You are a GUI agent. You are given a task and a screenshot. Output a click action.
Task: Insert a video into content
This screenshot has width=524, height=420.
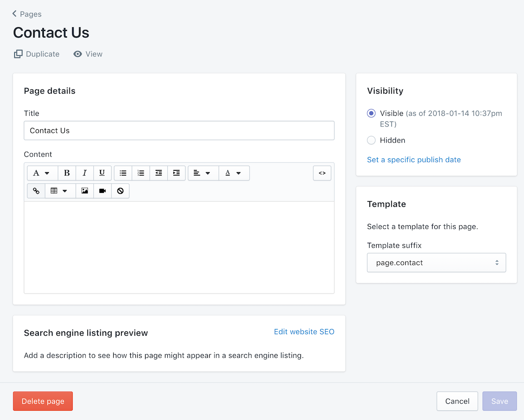pos(103,191)
